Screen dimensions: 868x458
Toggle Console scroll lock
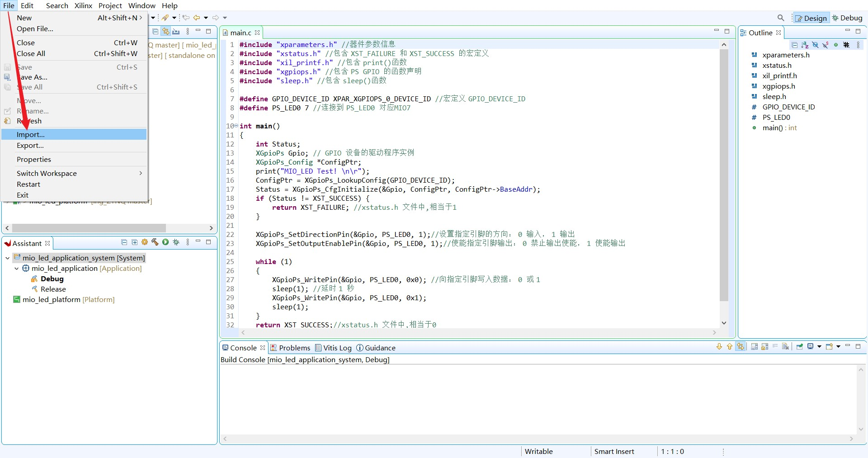tap(764, 347)
